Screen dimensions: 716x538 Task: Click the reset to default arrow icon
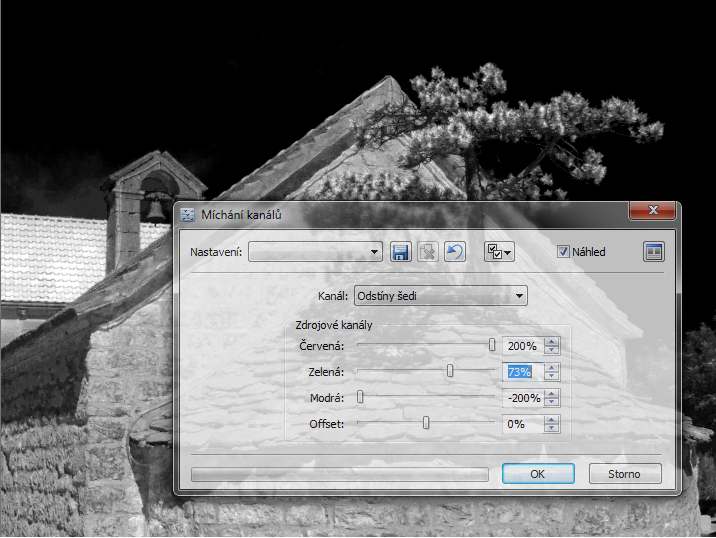tap(455, 252)
